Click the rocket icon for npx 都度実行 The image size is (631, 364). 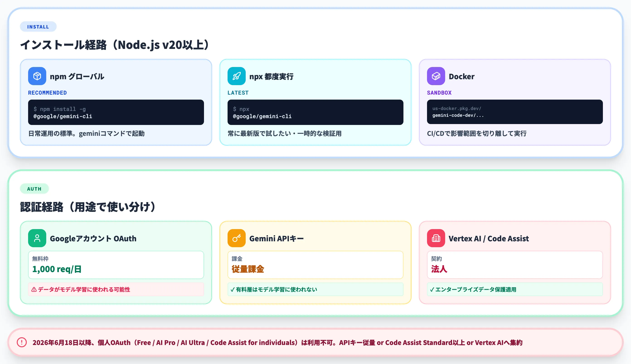point(237,76)
